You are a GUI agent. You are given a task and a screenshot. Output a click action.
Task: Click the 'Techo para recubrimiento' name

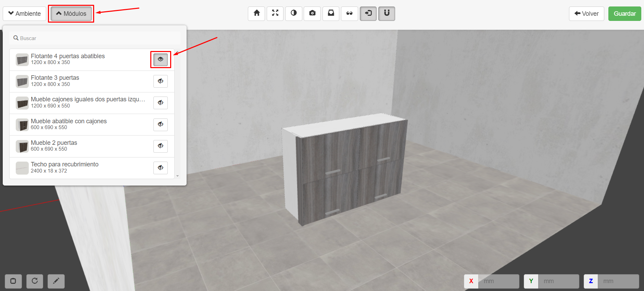[65, 164]
